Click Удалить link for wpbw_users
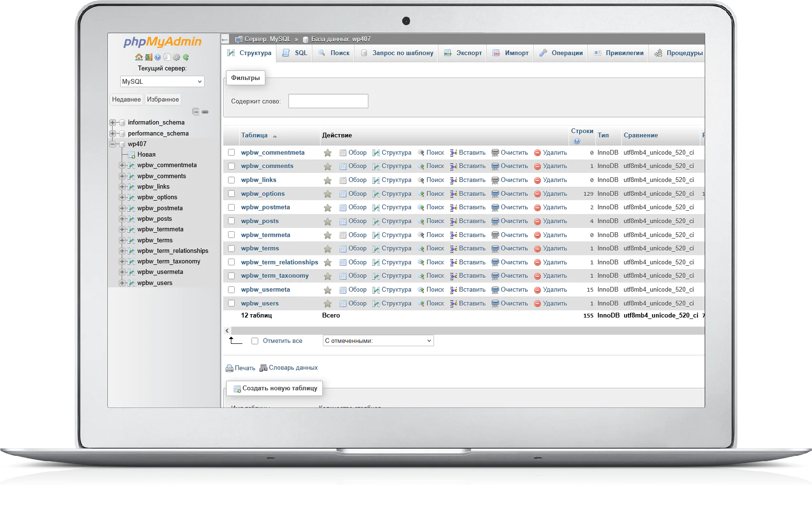Viewport: 812px width, 522px height. (554, 303)
